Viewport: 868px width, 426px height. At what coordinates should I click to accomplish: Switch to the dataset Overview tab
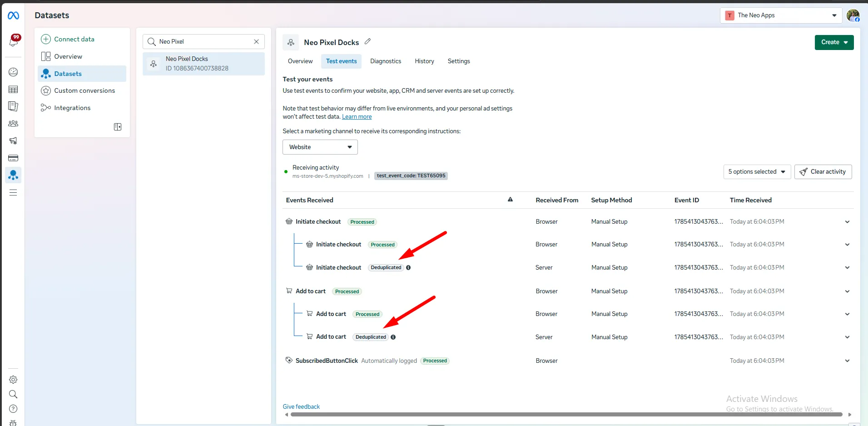(x=300, y=61)
